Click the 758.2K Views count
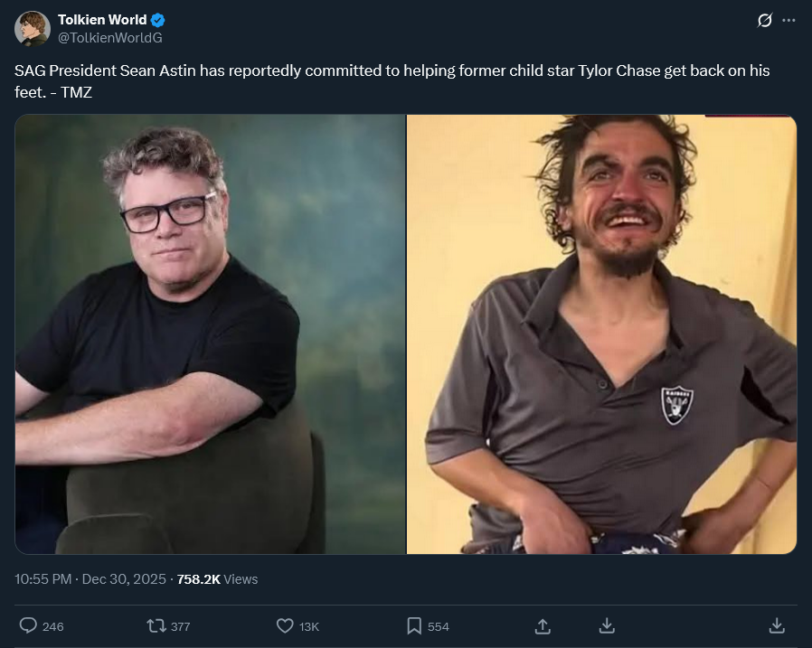812x648 pixels. (x=217, y=579)
